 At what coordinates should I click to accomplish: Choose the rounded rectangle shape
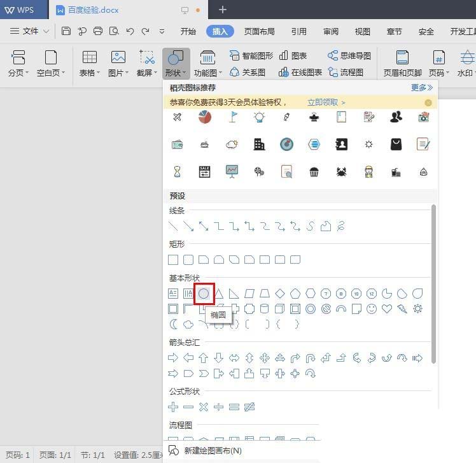188,260
